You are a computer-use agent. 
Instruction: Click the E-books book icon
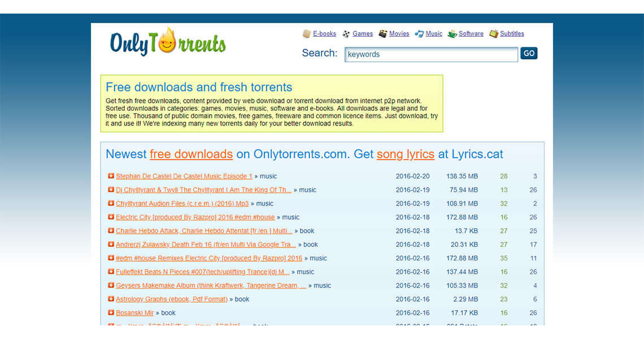tap(306, 34)
